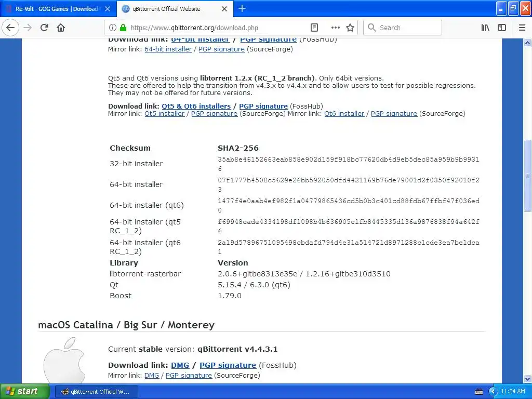Select qBittorrent Official W... taskbar button
Screen dimensions: 532x399
tap(96, 392)
